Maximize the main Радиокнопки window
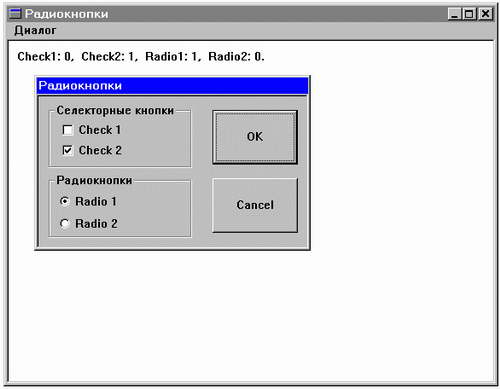Viewport: 500px width, 389px height. (469, 14)
